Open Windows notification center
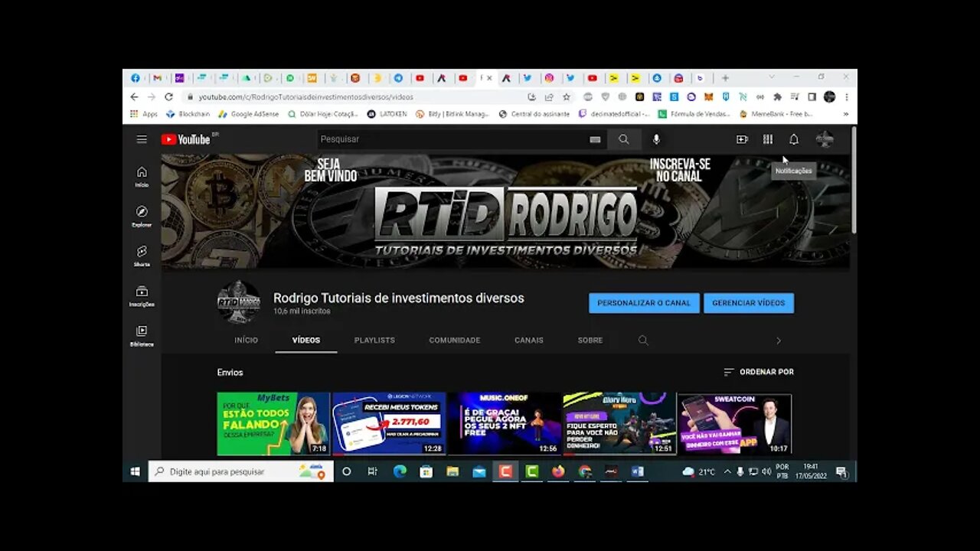Image resolution: width=980 pixels, height=551 pixels. pos(841,471)
